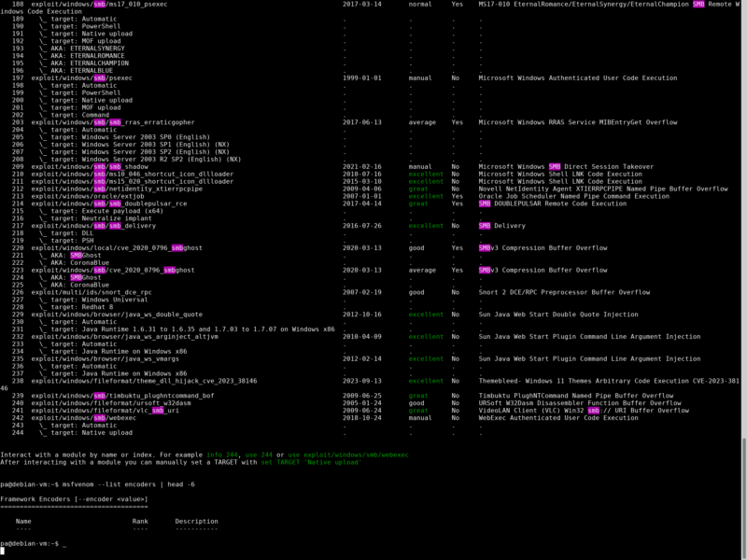Click 'Sun Java Web Start Double Quote Injection'
Viewport: 747px width, 560px height.
[x=558, y=315]
